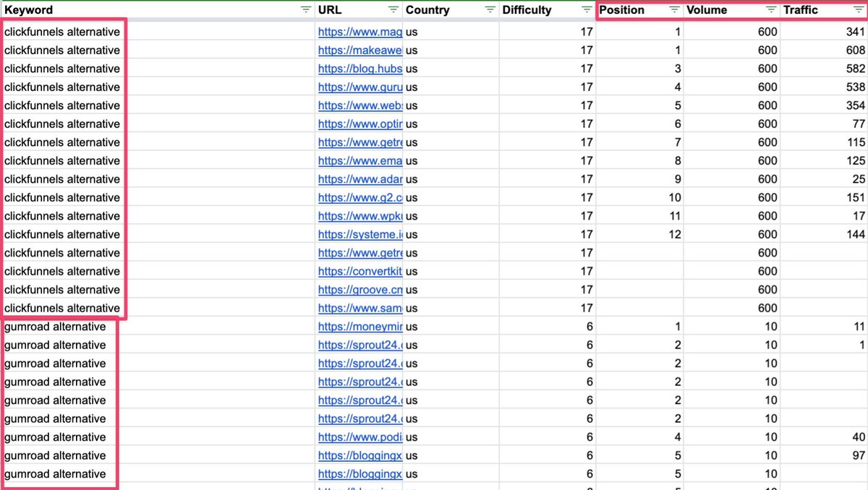868x490 pixels.
Task: Open the Difficulty column filter icon
Action: pos(587,10)
